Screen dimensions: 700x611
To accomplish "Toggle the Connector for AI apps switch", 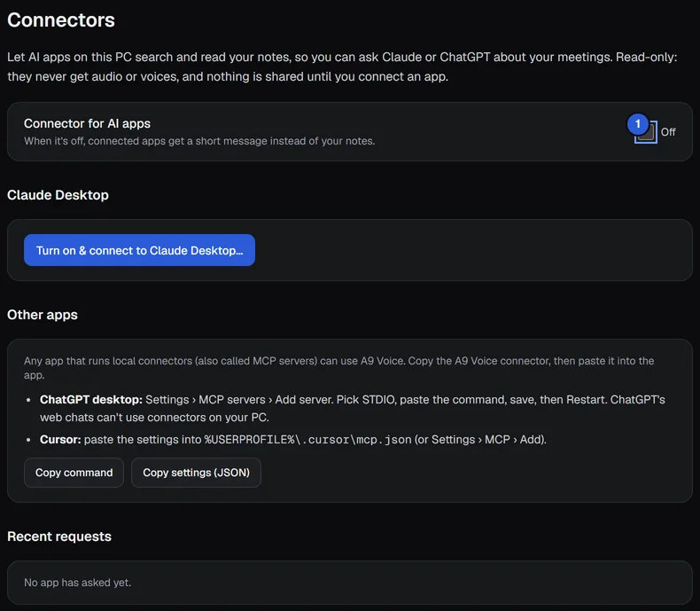I will coord(646,132).
